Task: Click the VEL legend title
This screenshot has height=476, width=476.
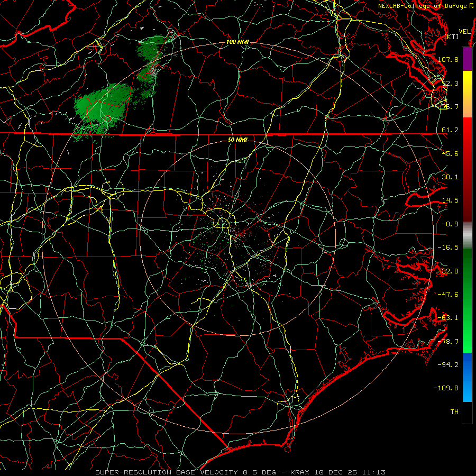Action: [464, 32]
